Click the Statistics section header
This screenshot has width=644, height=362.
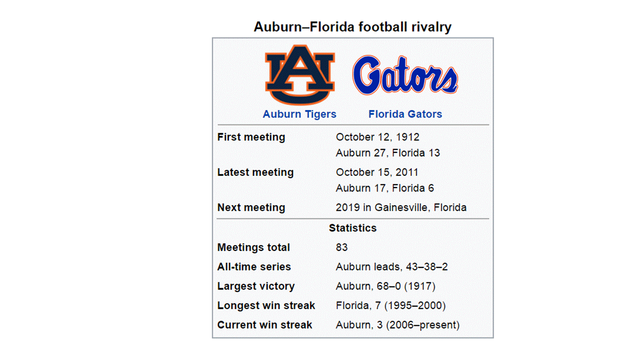pos(353,228)
